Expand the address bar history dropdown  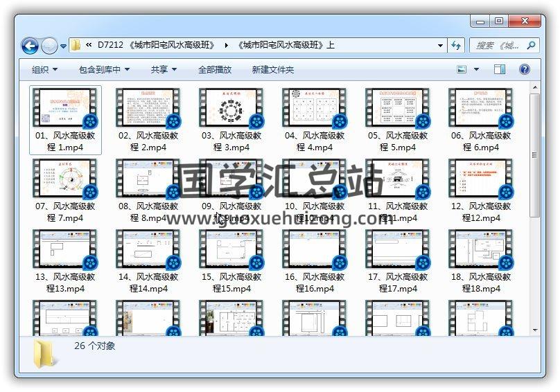pos(441,46)
